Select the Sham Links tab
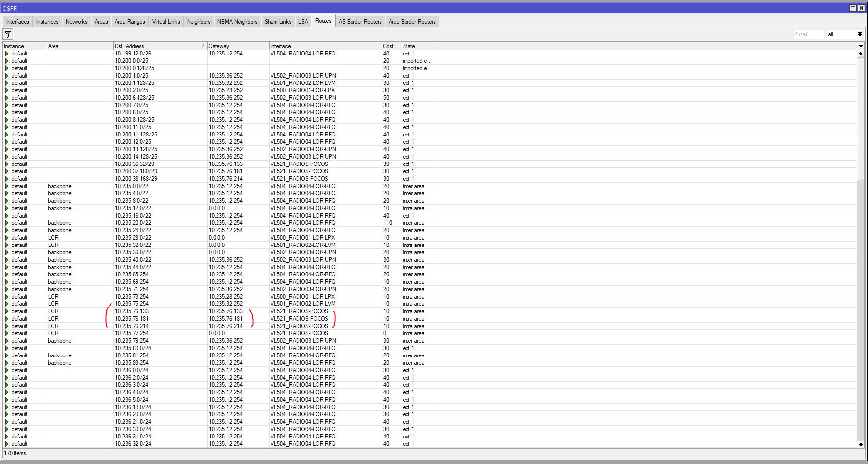 [x=278, y=22]
